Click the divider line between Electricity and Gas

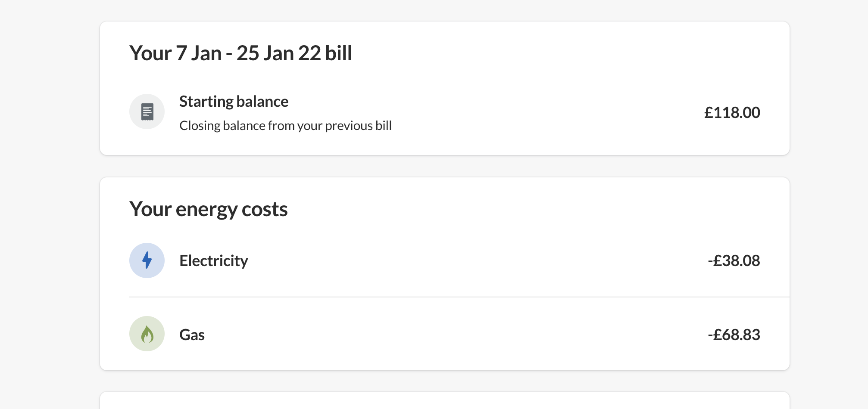point(459,297)
